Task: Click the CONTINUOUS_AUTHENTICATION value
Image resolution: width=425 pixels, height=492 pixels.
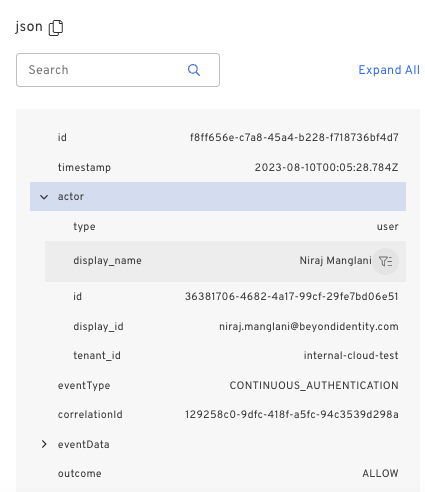Action: tap(314, 386)
